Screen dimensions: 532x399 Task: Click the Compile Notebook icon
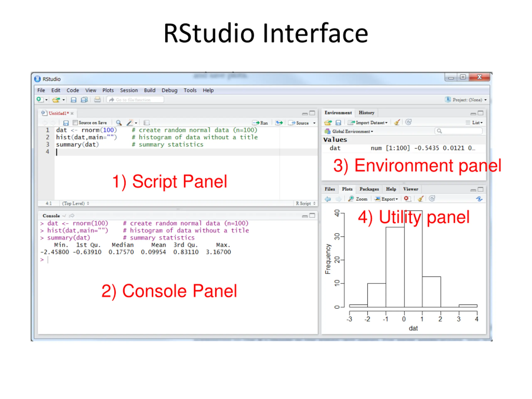pyautogui.click(x=147, y=123)
